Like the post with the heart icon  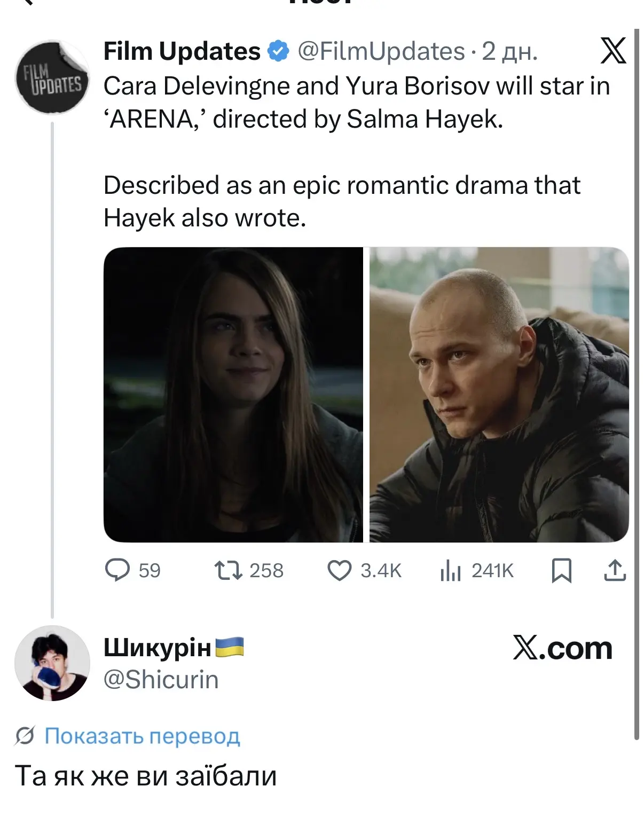339,570
